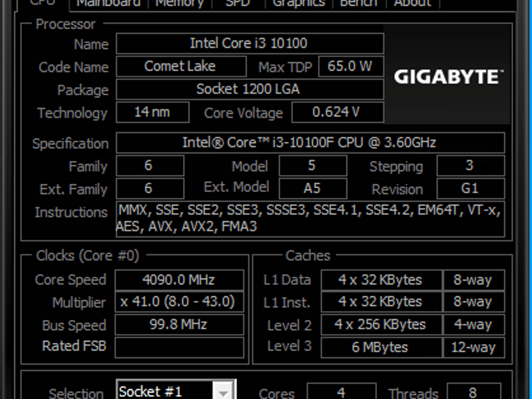Switch to the Mainboard tab
Viewport: 532px width, 399px height.
pos(109,4)
